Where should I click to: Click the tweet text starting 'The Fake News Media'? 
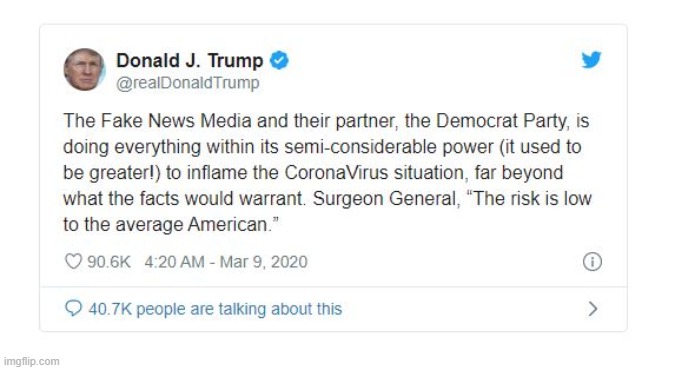pyautogui.click(x=327, y=172)
